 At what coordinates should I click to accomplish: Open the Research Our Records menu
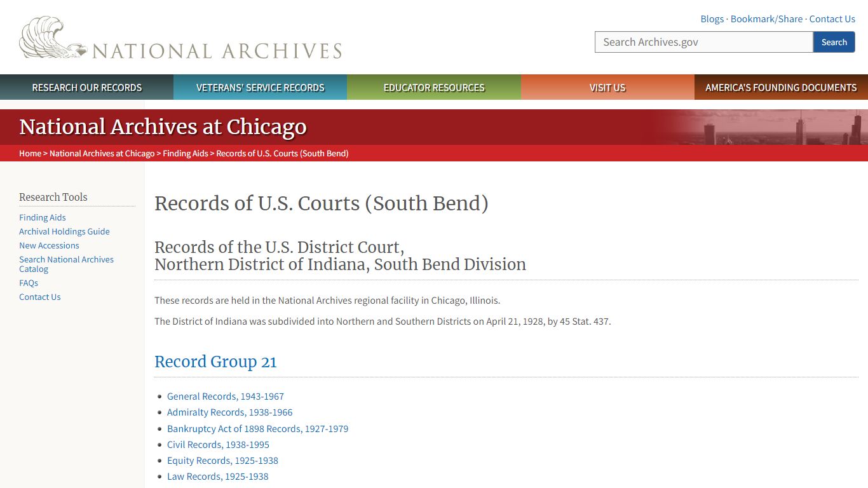[87, 88]
